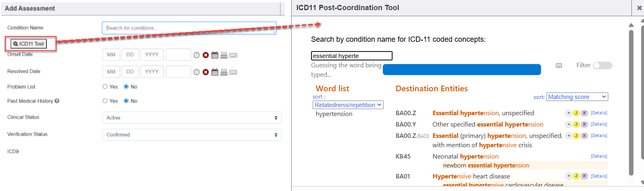The width and height of the screenshot is (644, 191).
Task: Select Yes for Problem List
Action: pos(105,87)
